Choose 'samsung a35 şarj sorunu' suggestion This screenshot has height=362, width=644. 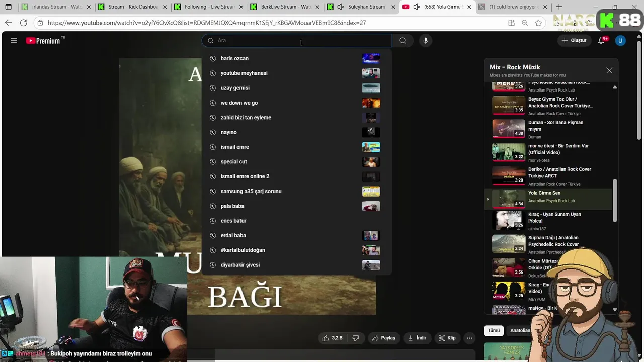tap(297, 191)
